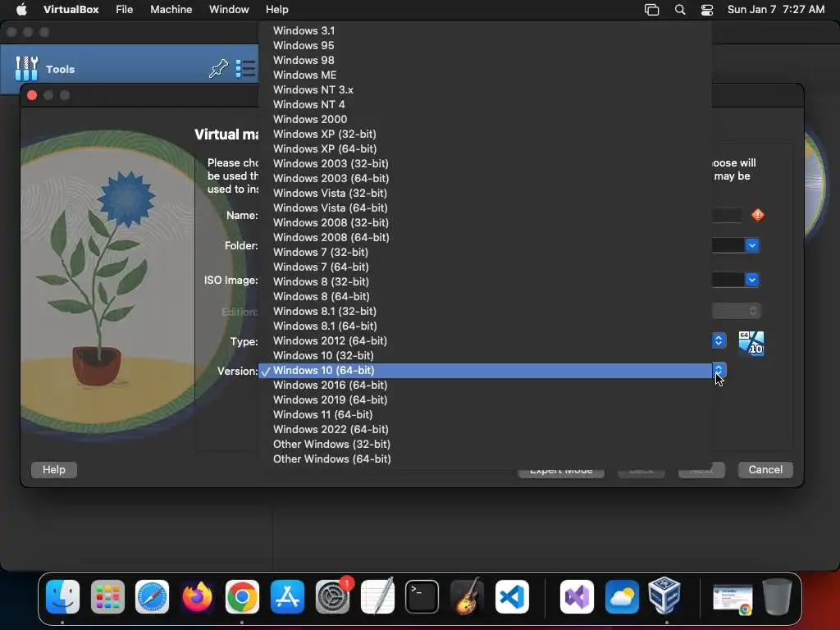Keep the checked Windows 10 (64-bit) entry
This screenshot has height=630, width=840.
pyautogui.click(x=486, y=370)
